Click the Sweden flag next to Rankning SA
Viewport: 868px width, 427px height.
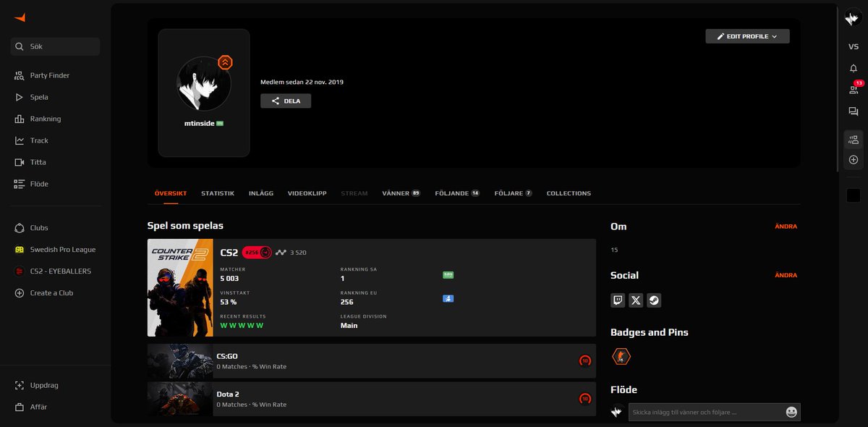pyautogui.click(x=448, y=275)
